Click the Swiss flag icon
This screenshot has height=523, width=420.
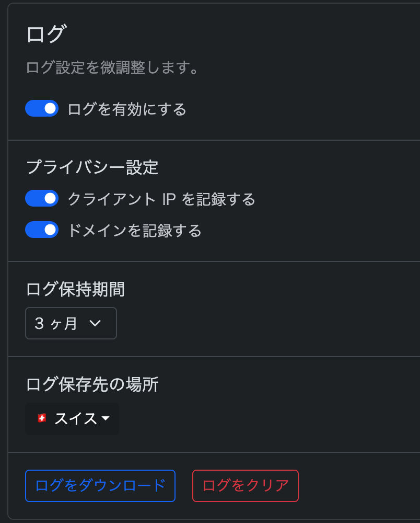[42, 418]
